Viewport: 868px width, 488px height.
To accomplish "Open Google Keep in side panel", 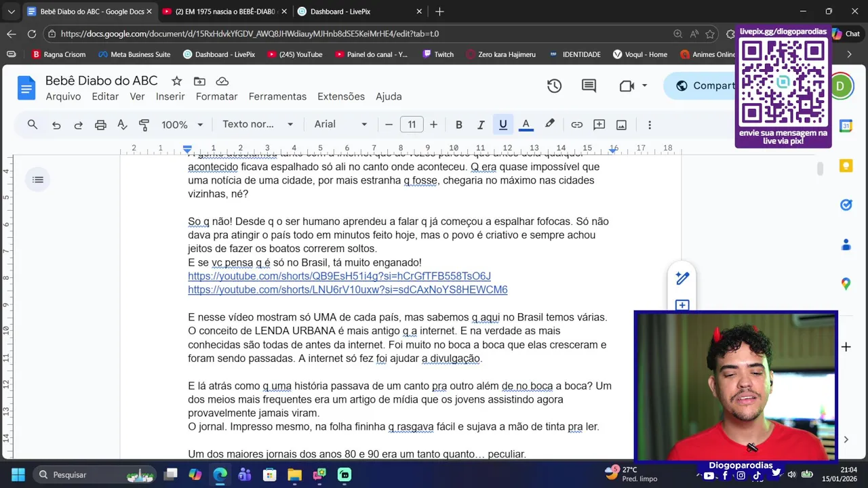I will [x=846, y=166].
